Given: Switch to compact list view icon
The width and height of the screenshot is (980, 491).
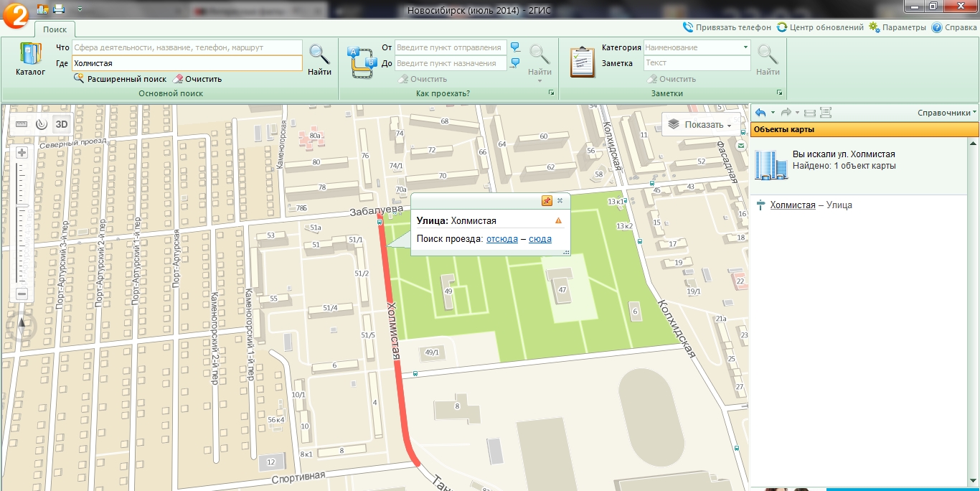Looking at the screenshot, I should 809,113.
